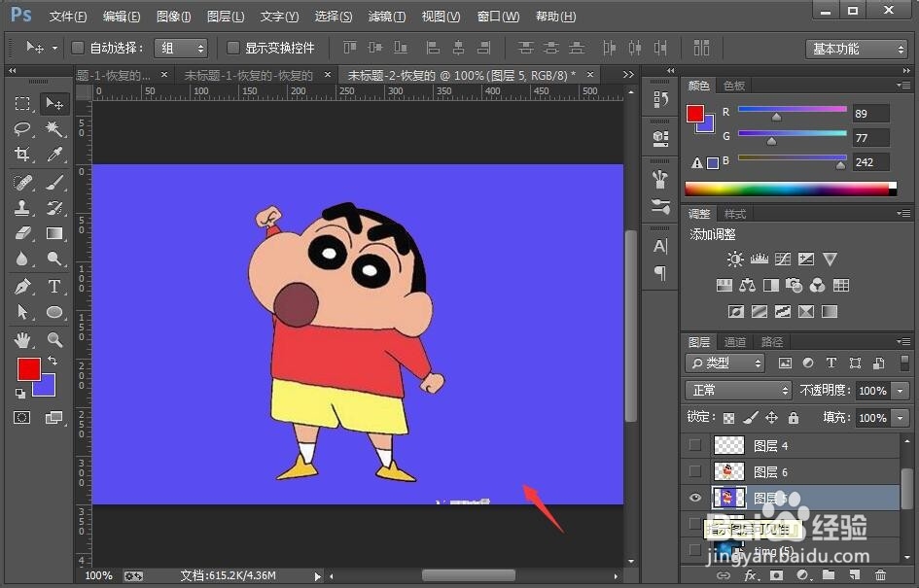Hide layer 图层 5 eye icon
The image size is (919, 588).
tap(695, 498)
